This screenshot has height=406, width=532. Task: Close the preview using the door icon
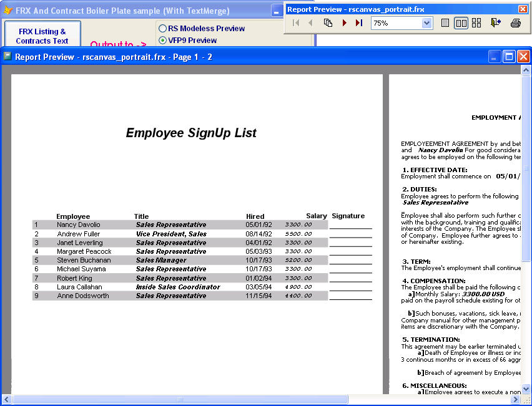pos(496,22)
